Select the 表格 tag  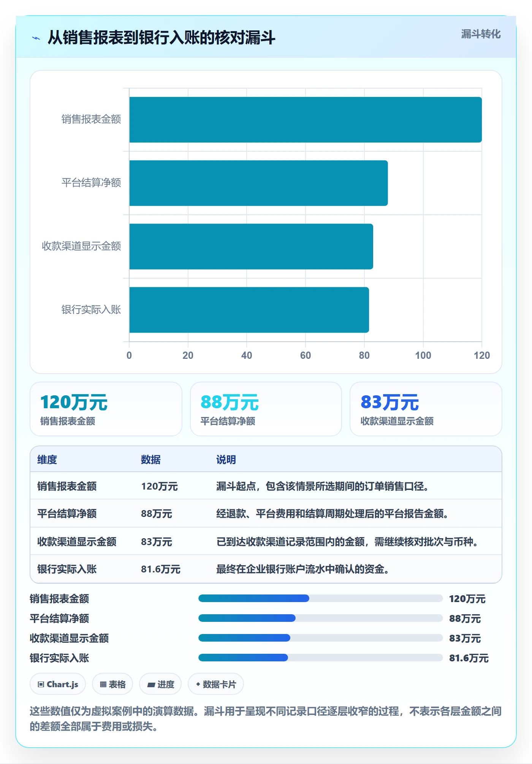[112, 684]
